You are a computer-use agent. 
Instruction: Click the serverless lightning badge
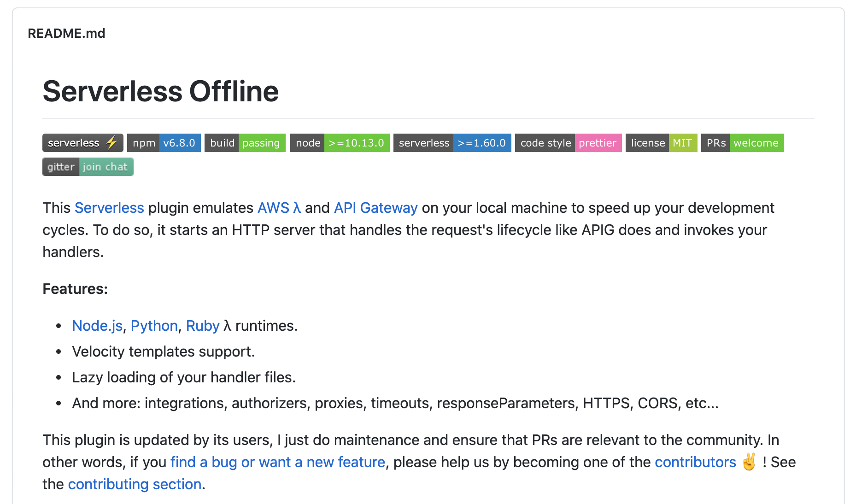pos(82,143)
